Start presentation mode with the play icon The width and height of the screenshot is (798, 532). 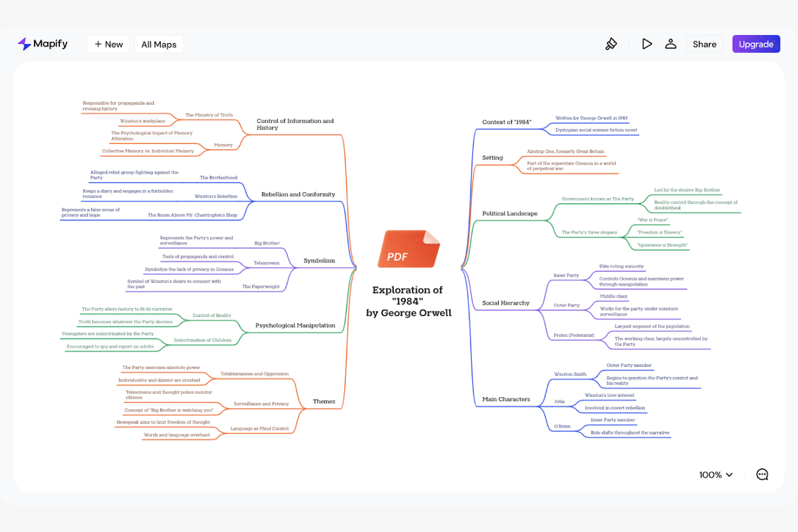[646, 44]
